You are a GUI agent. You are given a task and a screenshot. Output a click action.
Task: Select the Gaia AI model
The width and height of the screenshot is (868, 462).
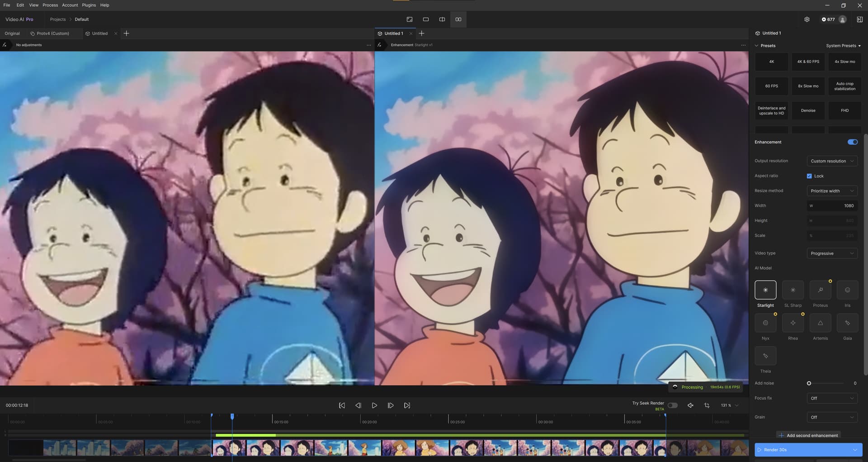click(x=847, y=323)
